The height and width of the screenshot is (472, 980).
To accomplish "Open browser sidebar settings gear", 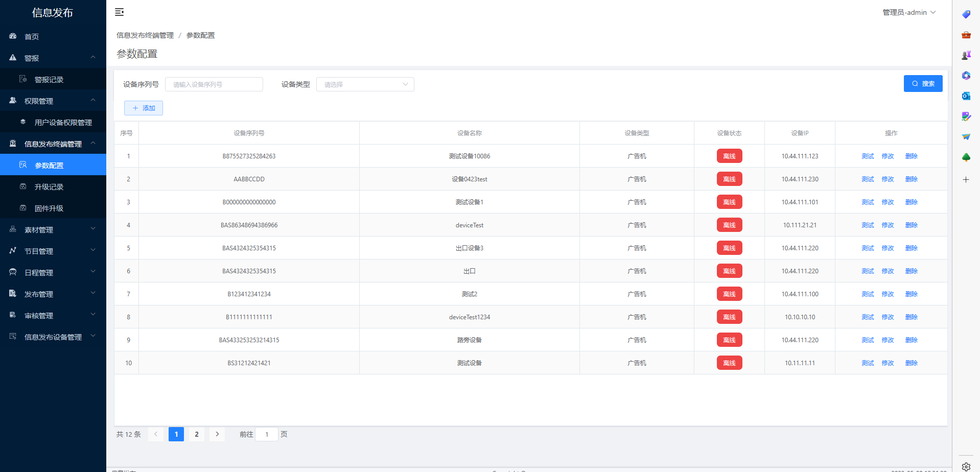I will click(x=966, y=466).
